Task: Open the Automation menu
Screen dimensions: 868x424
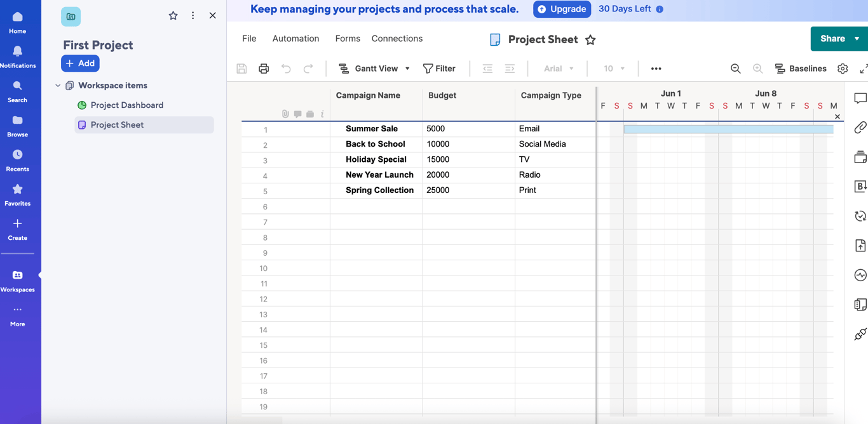Action: point(295,39)
